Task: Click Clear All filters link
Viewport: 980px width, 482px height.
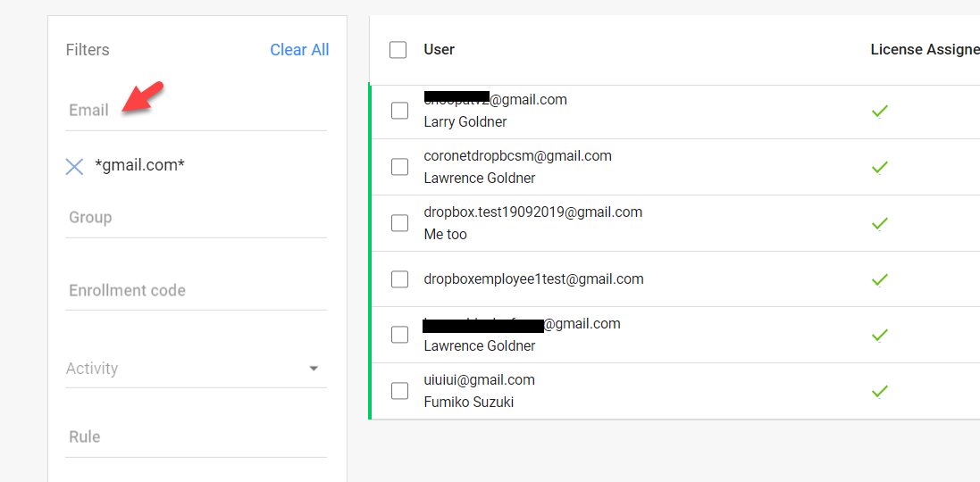Action: click(299, 50)
